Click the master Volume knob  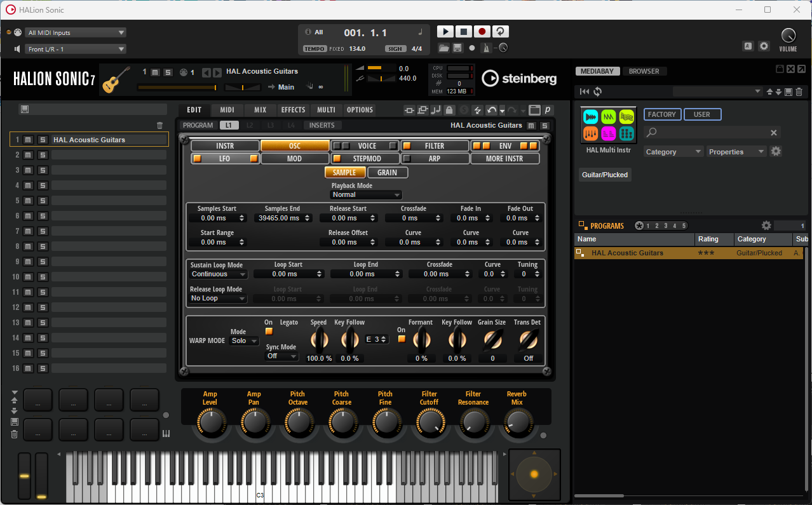(x=788, y=36)
